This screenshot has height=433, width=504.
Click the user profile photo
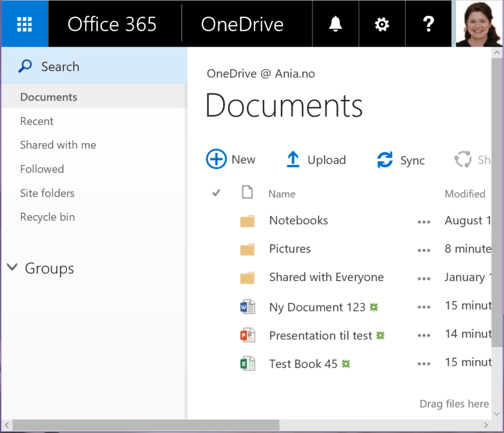479,24
